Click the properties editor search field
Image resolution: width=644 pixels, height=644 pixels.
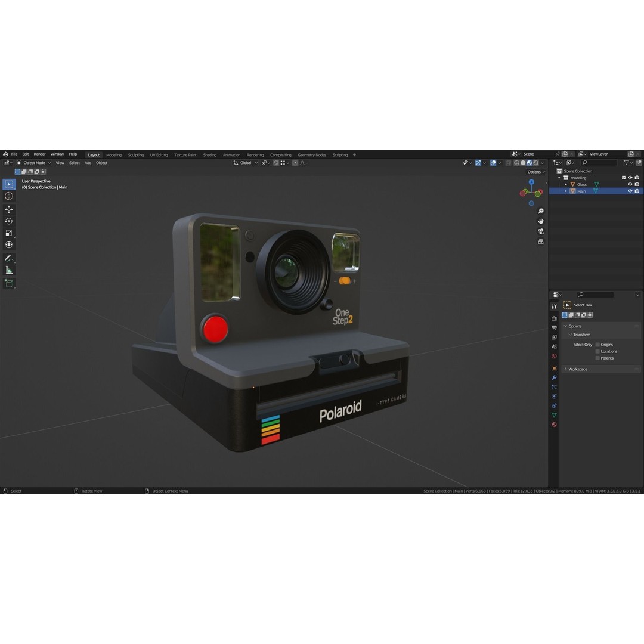[x=595, y=295]
